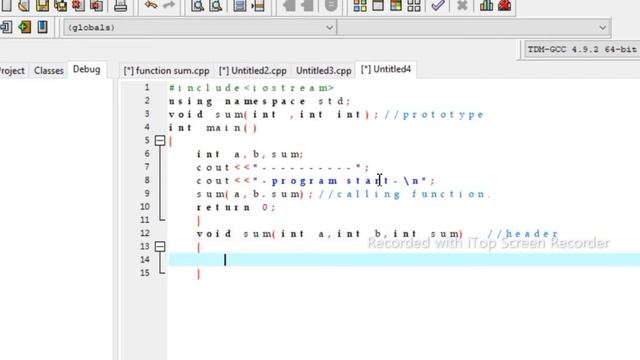Click the '//prototype' comment on line 3
This screenshot has width=640, height=360.
pyautogui.click(x=434, y=115)
